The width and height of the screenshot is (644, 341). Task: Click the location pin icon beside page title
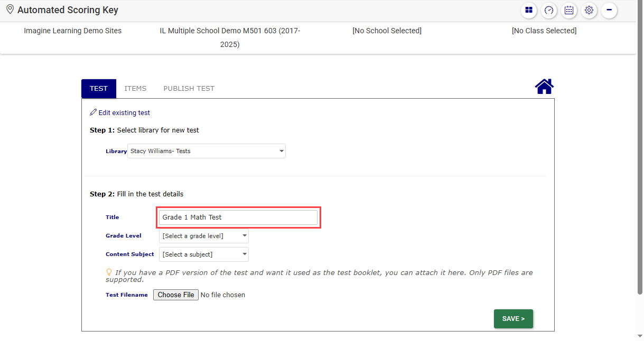click(x=10, y=10)
